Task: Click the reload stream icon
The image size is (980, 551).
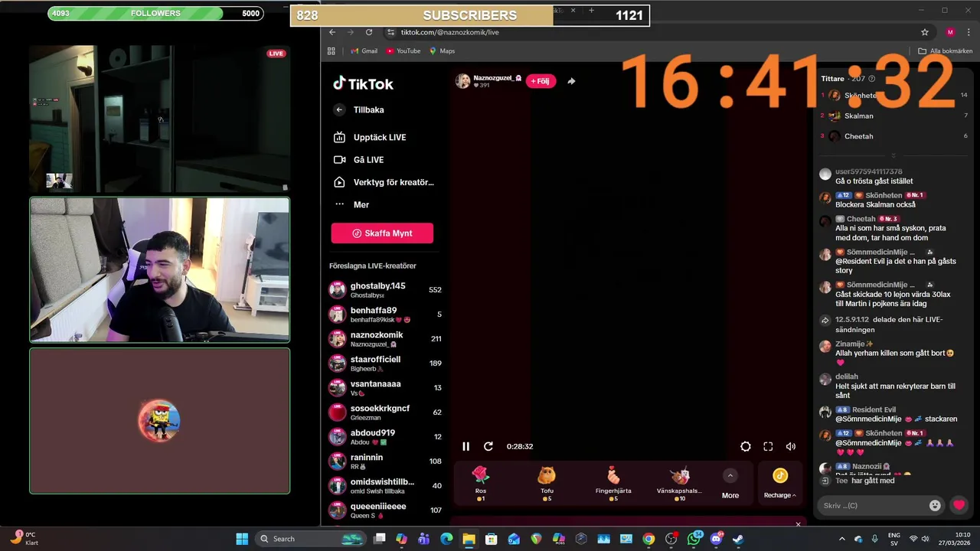Action: click(x=488, y=446)
